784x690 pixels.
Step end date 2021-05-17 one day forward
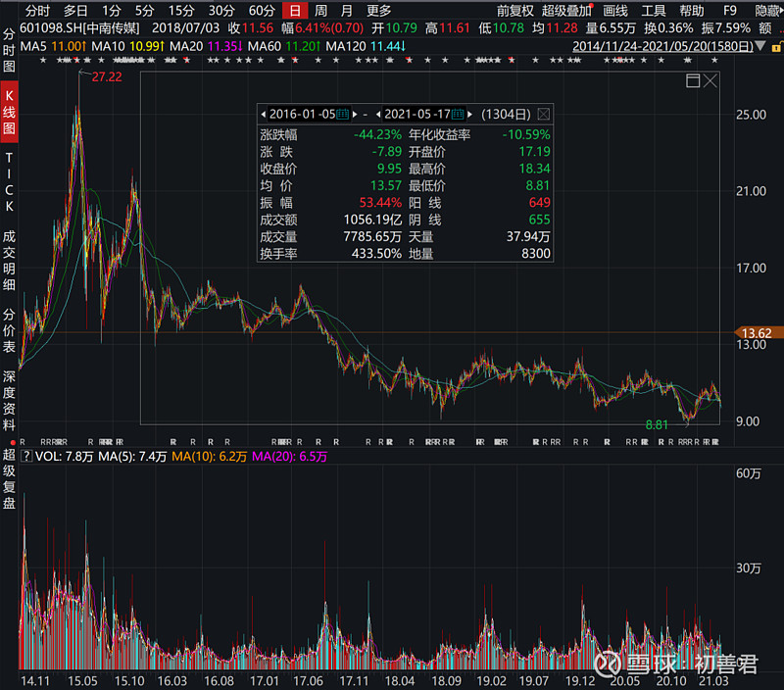[x=470, y=114]
